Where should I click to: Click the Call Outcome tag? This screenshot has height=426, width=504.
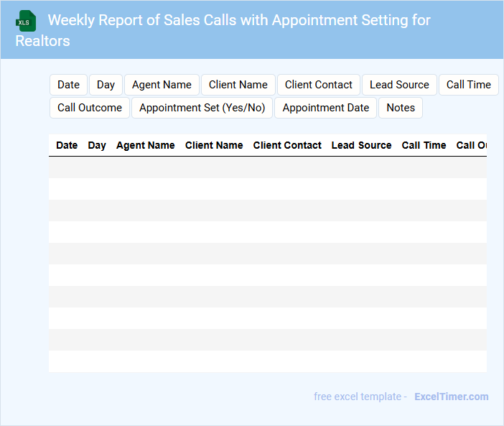tap(90, 108)
